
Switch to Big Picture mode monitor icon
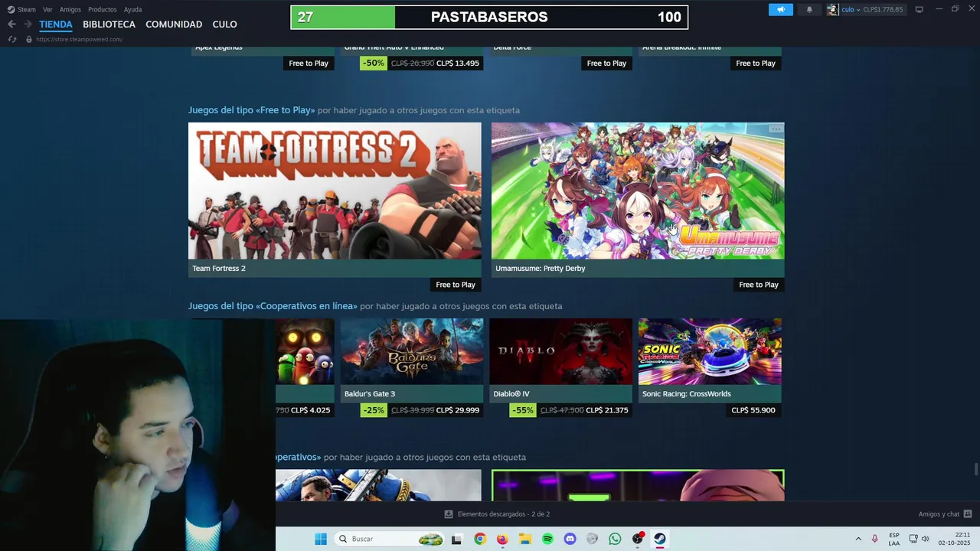point(920,9)
